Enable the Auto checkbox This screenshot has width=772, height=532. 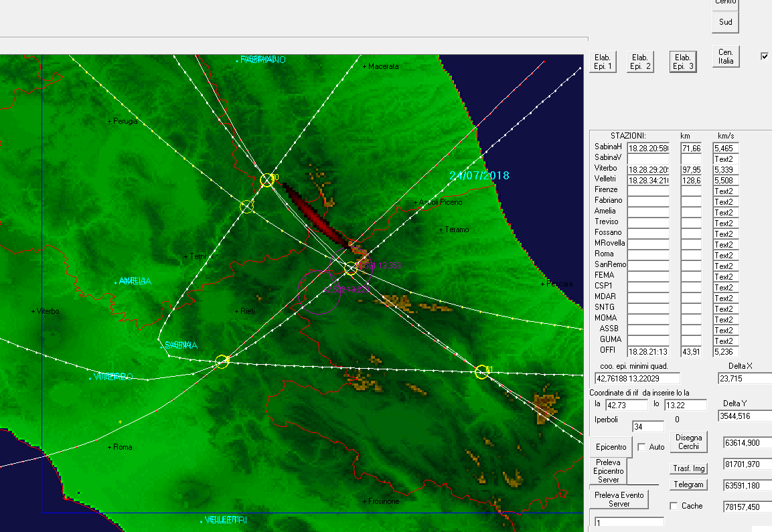641,447
